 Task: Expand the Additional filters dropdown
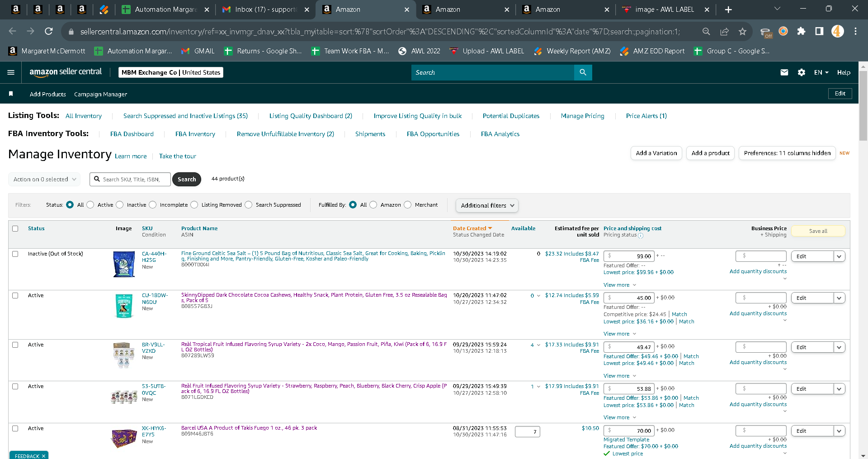[487, 205]
